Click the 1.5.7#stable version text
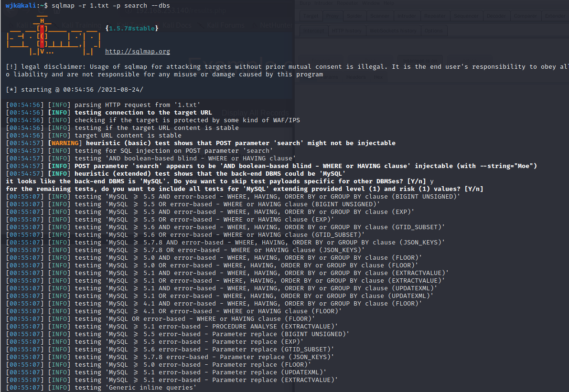Viewport: 569px width, 392px height. [x=132, y=28]
